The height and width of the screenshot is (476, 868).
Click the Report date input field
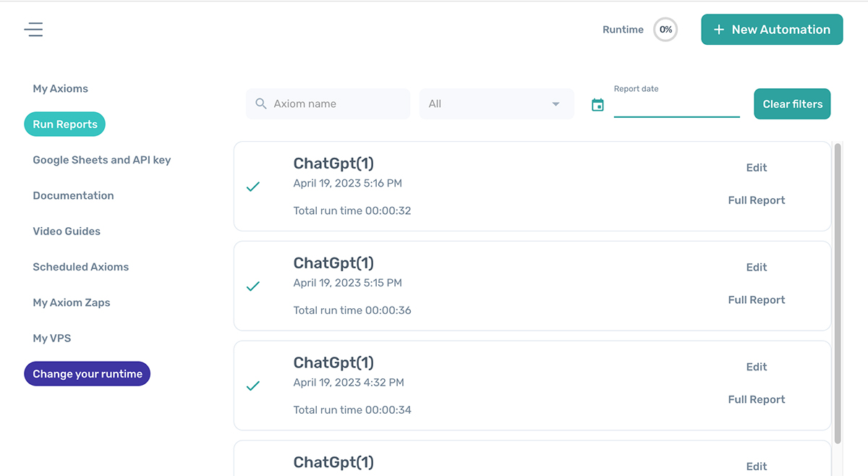pyautogui.click(x=676, y=106)
